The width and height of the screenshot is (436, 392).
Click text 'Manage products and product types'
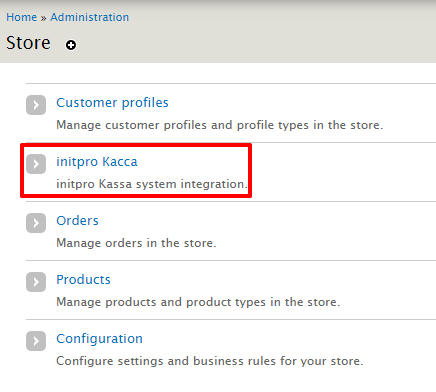(161, 302)
